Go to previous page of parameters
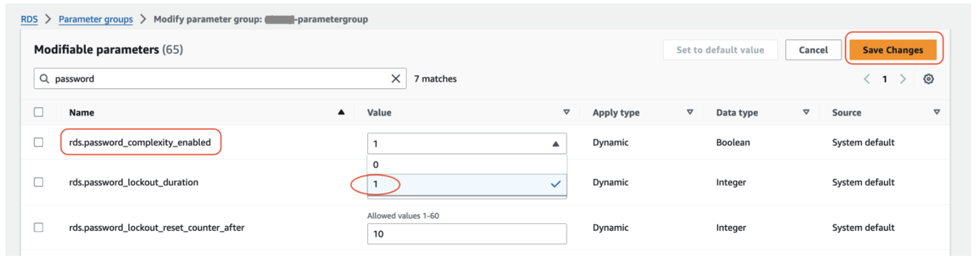The image size is (980, 260). point(867,79)
